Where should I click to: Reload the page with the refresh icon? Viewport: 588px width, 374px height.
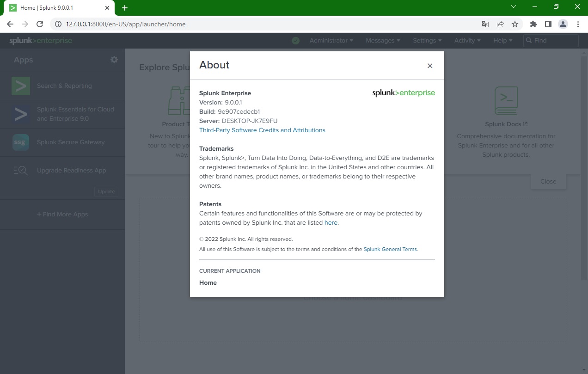point(40,24)
